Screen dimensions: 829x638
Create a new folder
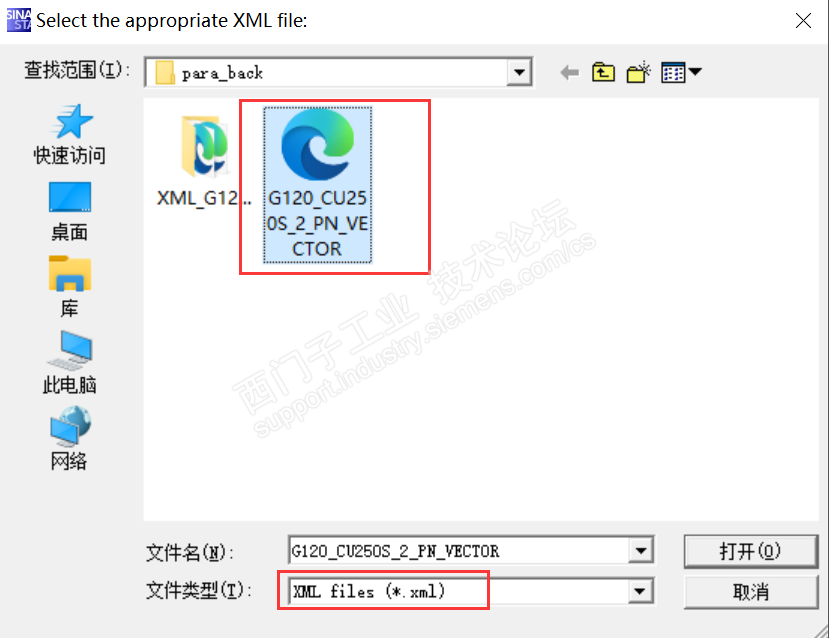click(638, 72)
